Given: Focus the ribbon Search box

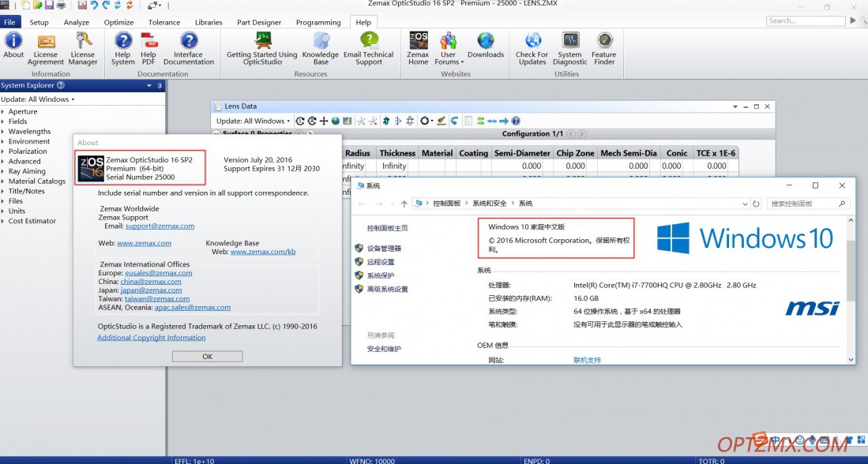Looking at the screenshot, I should tap(806, 21).
